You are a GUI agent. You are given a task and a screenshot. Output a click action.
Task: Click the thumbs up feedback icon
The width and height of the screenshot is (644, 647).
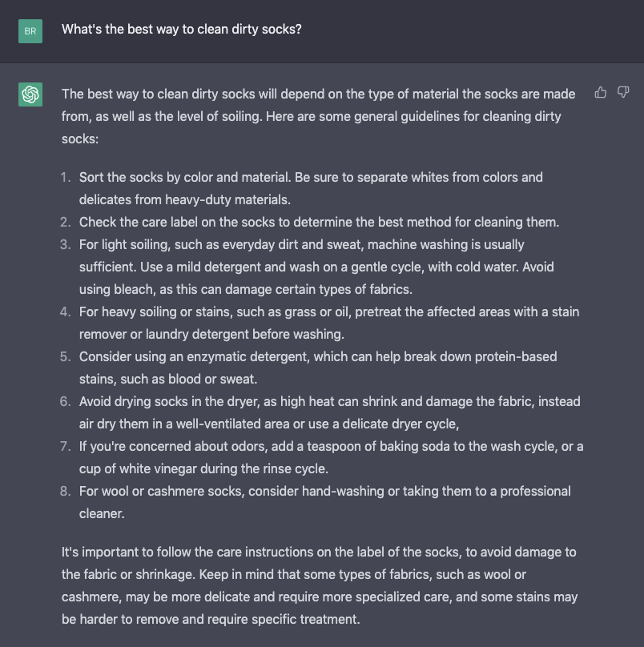(601, 93)
